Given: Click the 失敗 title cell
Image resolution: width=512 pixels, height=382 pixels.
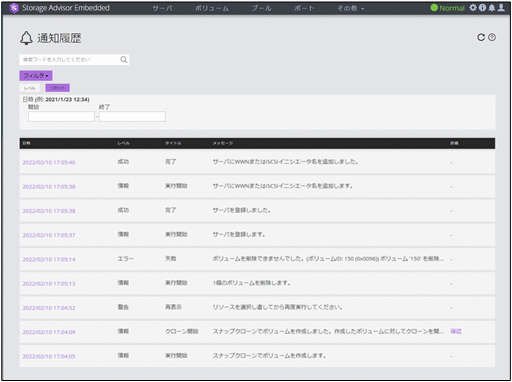Looking at the screenshot, I should tap(171, 258).
